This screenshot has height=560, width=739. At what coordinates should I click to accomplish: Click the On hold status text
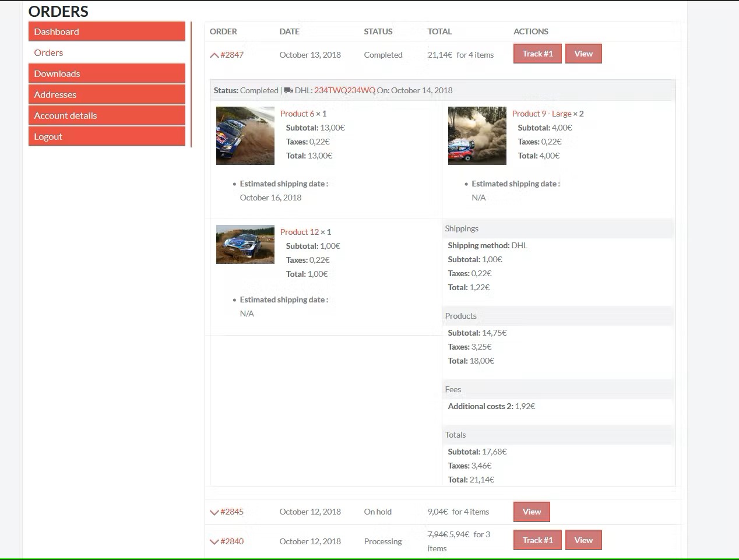378,512
